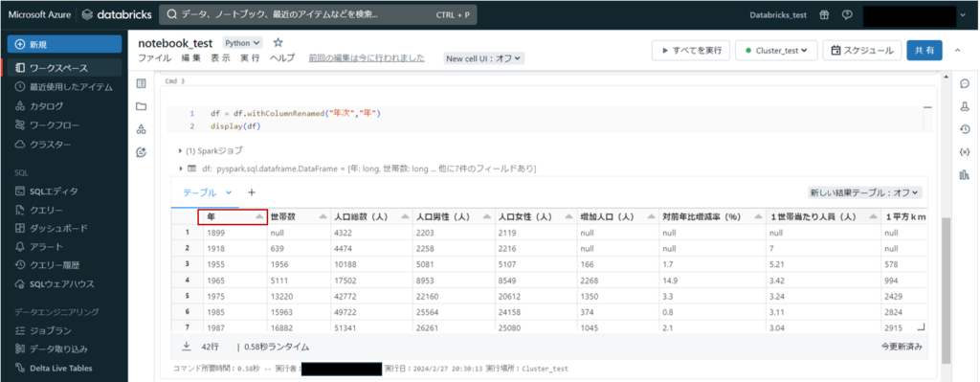Add a new visualization tab with plus

252,192
